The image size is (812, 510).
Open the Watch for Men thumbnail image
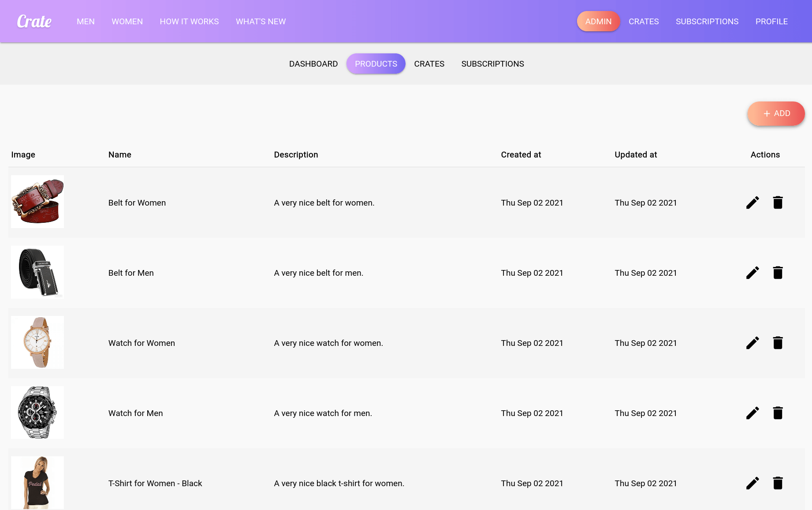tap(37, 412)
